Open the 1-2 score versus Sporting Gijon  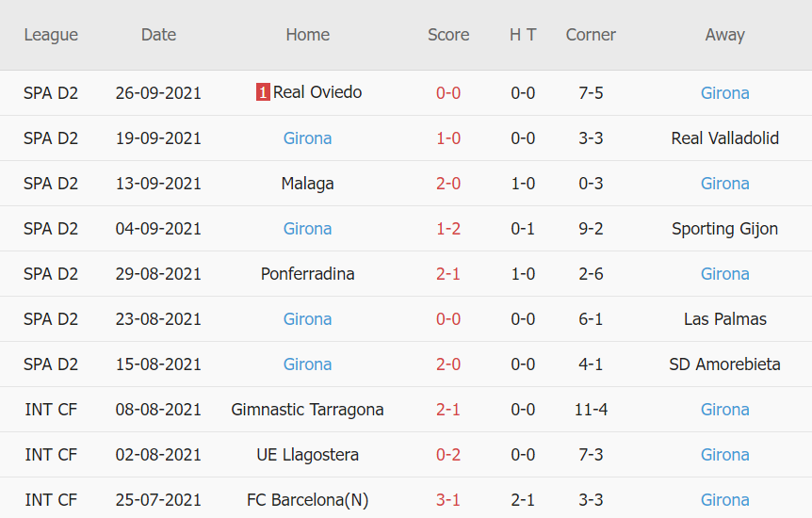point(448,229)
